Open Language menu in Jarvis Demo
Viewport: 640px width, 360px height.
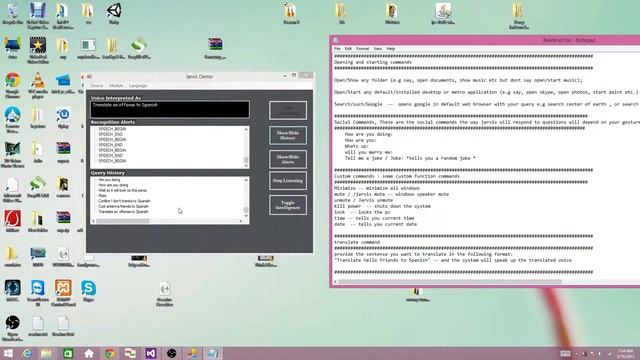(138, 86)
